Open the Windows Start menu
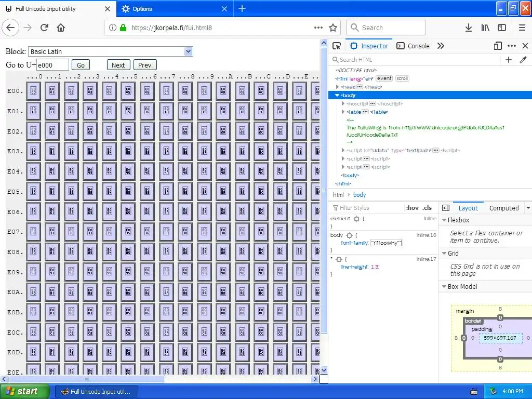532x399 pixels. 25,392
